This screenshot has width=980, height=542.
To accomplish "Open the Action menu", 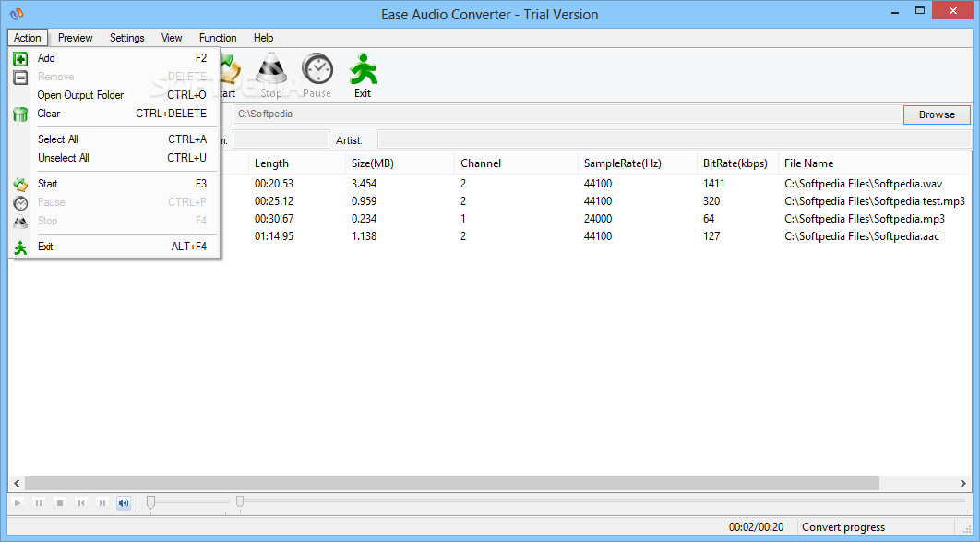I will 28,38.
